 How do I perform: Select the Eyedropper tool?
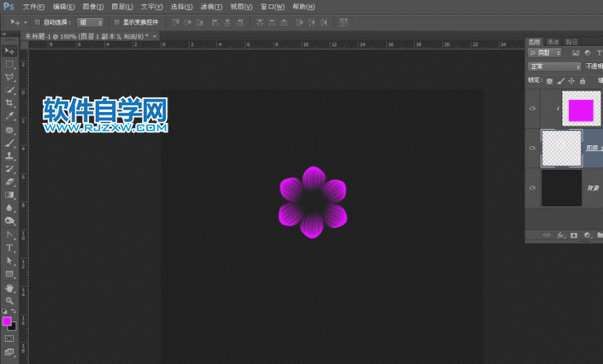9,115
